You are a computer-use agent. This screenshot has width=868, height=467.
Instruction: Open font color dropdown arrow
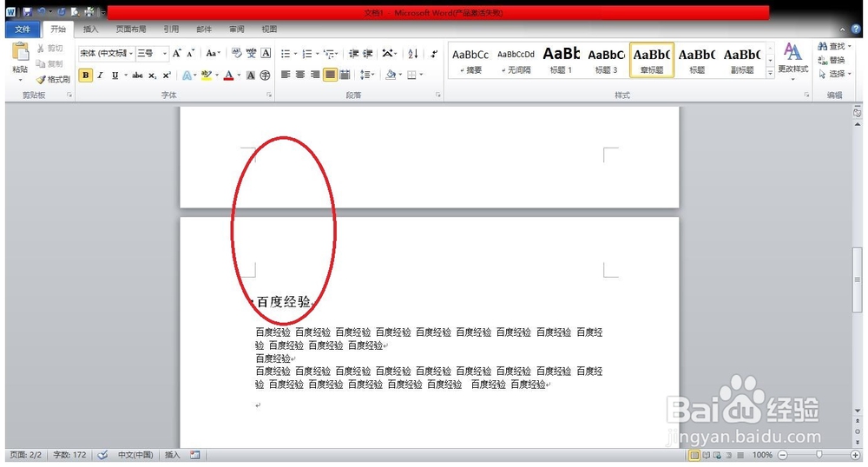(240, 76)
